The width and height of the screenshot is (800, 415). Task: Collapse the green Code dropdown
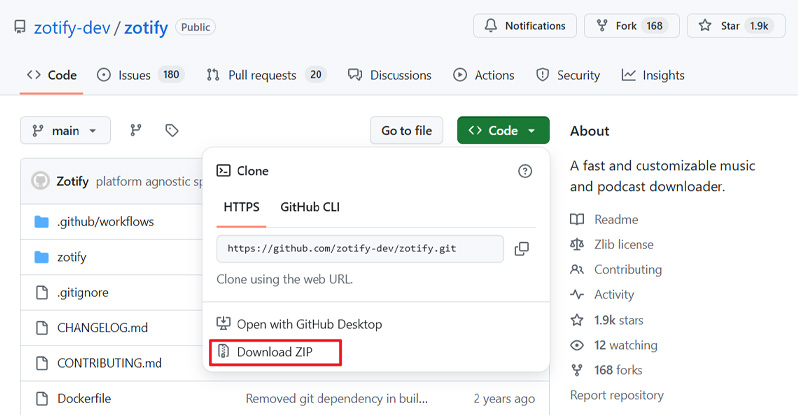503,130
